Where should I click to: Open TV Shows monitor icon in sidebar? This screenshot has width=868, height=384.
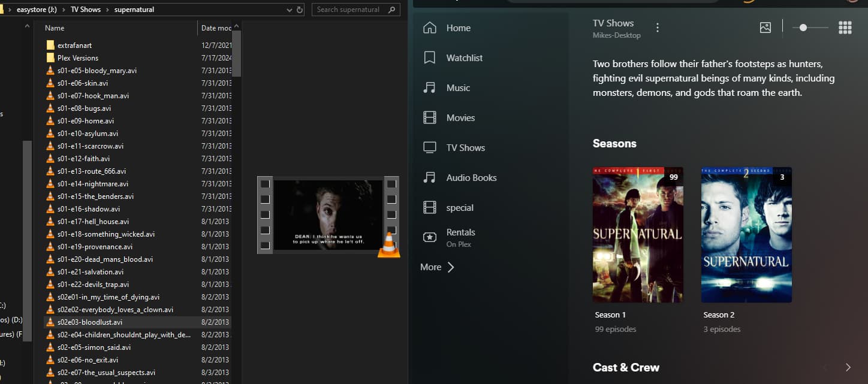429,148
